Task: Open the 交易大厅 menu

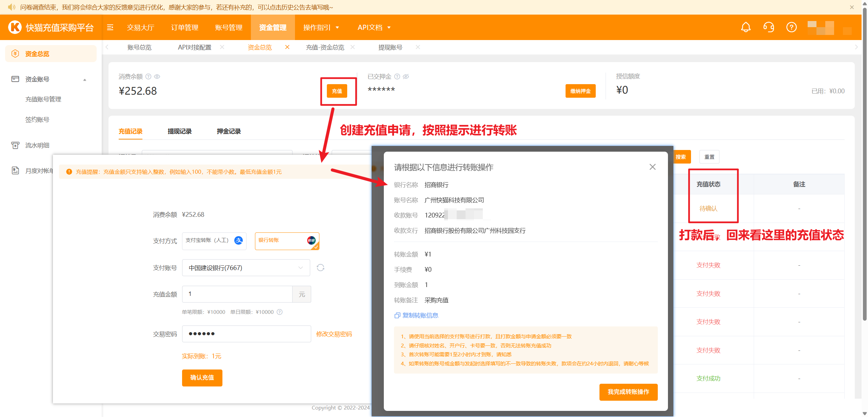Action: tap(140, 27)
